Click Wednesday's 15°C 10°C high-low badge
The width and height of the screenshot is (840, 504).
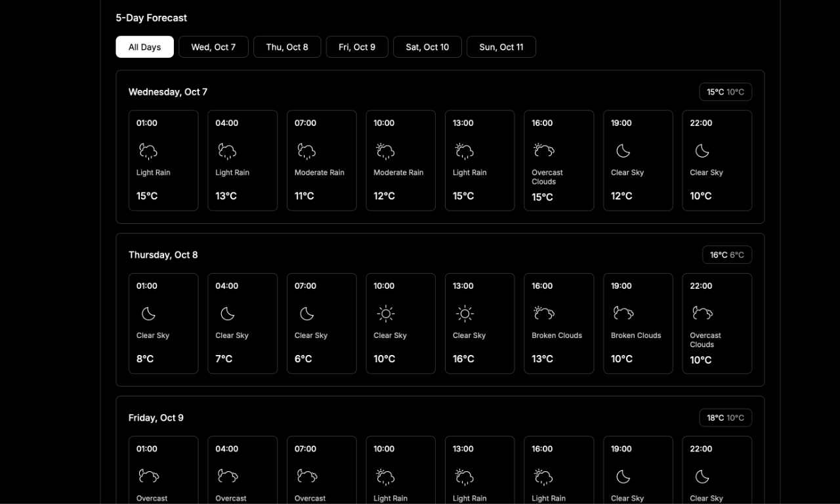[725, 92]
